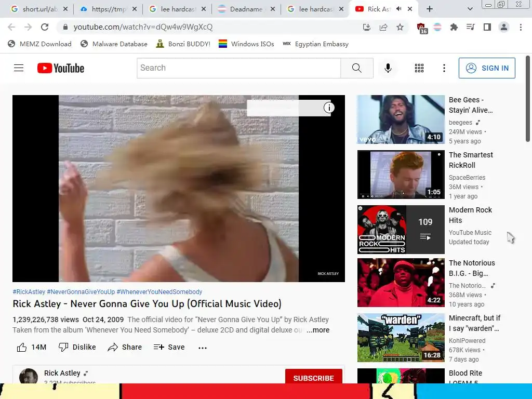Click the red SUBSCRIBE button
Image resolution: width=532 pixels, height=399 pixels.
[x=313, y=376]
